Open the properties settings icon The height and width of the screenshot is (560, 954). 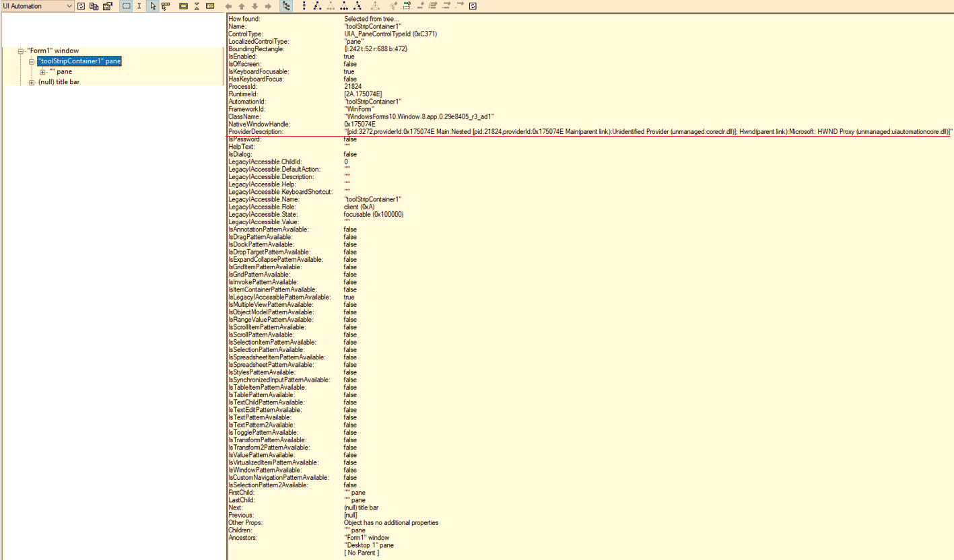(x=108, y=6)
